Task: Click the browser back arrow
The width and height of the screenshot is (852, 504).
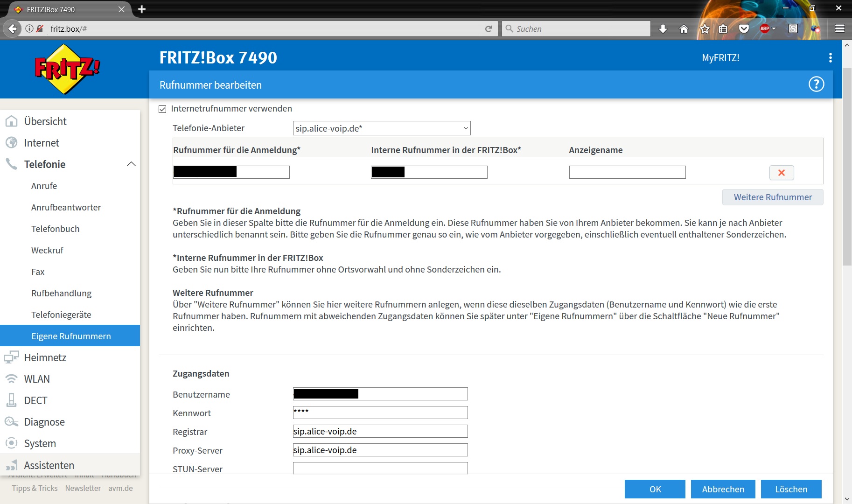Action: [13, 28]
